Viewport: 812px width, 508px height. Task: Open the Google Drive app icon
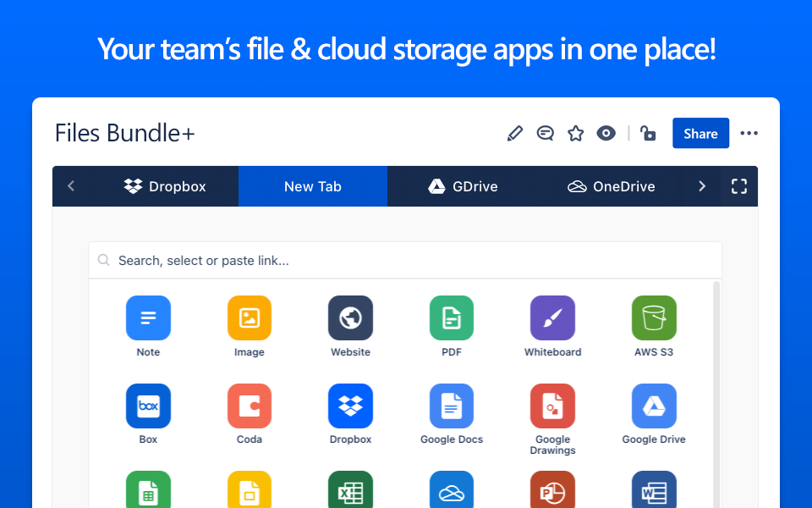(x=654, y=406)
